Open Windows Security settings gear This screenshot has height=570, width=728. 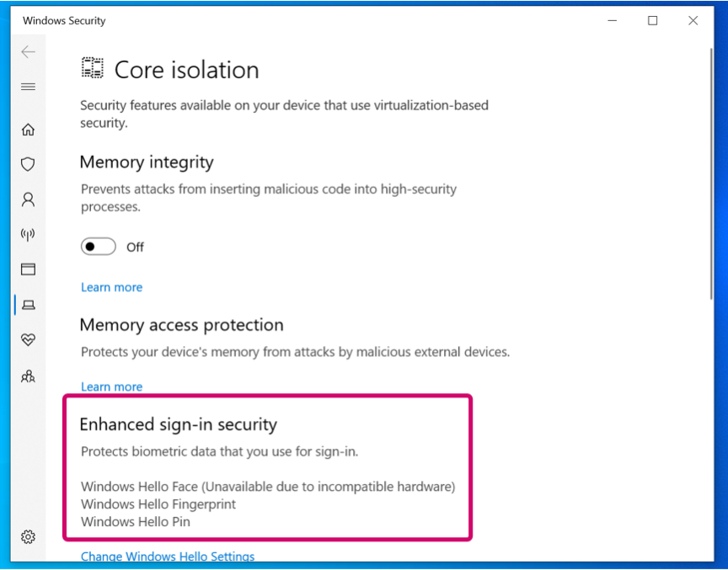(x=28, y=536)
